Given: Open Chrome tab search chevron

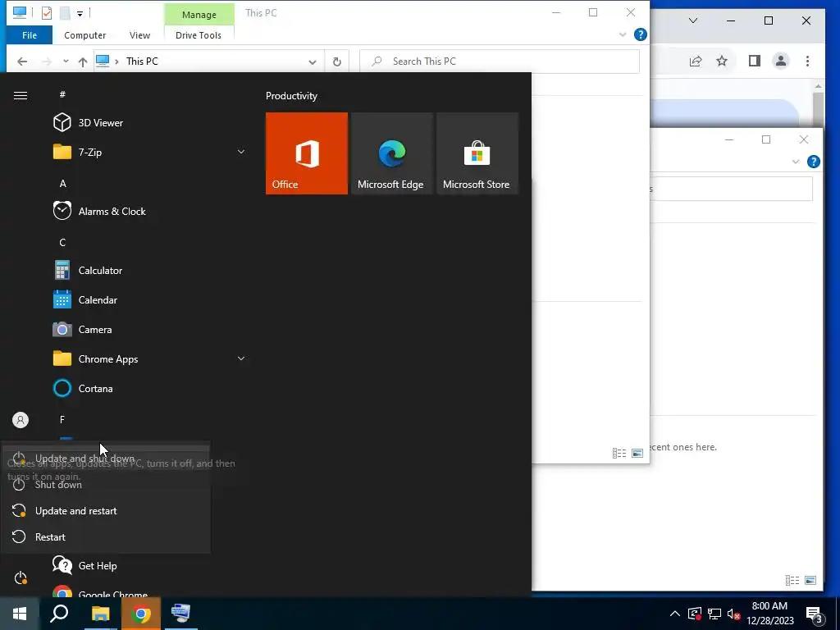Looking at the screenshot, I should pyautogui.click(x=693, y=21).
